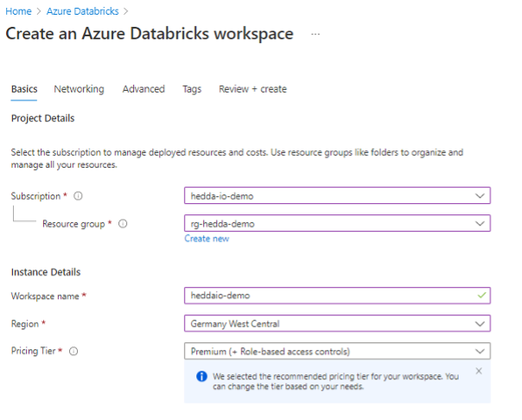Click into the Workspace name field
Image resolution: width=522 pixels, height=420 pixels.
click(328, 296)
